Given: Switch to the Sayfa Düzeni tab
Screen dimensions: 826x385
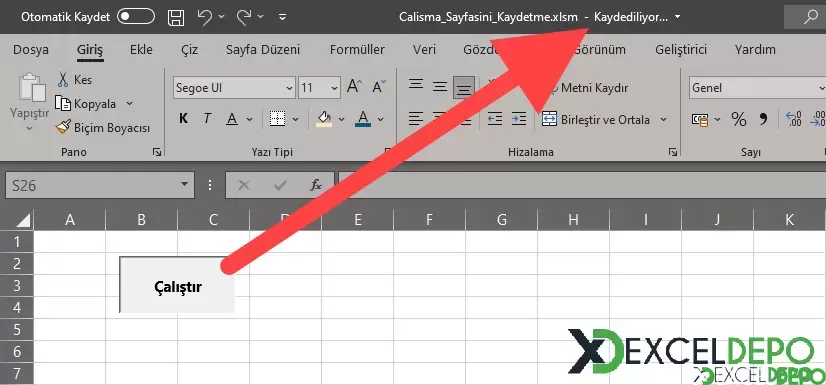Looking at the screenshot, I should 263,50.
